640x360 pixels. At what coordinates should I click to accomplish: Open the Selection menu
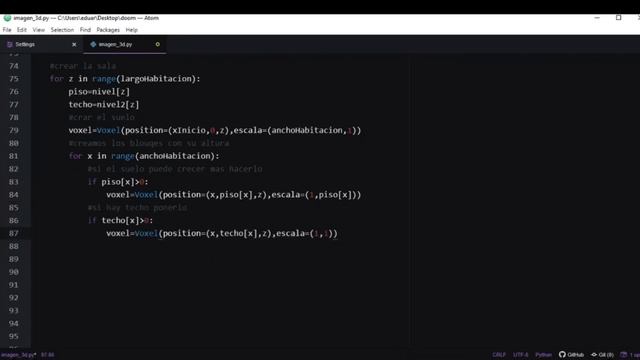[x=62, y=30]
